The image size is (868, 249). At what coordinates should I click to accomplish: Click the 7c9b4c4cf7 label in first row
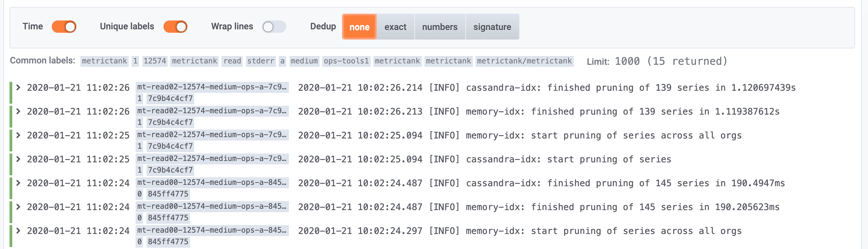[x=170, y=99]
